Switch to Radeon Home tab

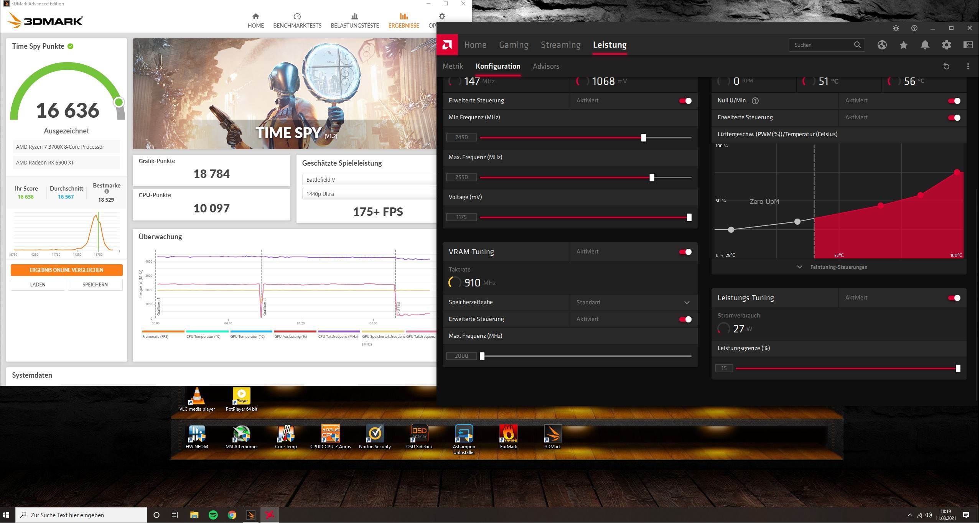[475, 45]
